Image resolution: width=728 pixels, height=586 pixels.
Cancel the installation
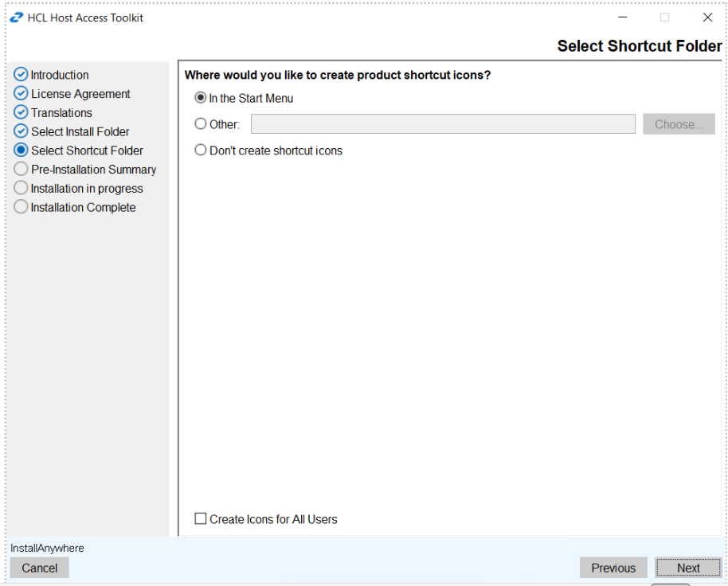point(40,568)
